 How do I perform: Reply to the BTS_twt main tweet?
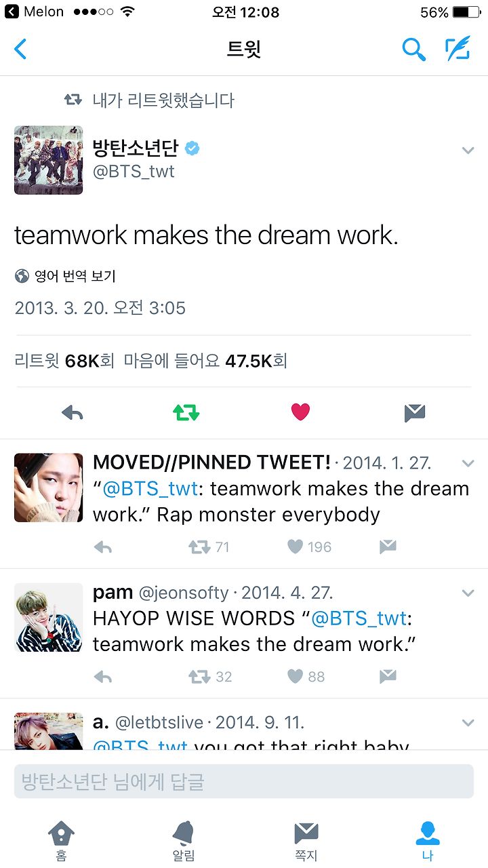point(72,412)
